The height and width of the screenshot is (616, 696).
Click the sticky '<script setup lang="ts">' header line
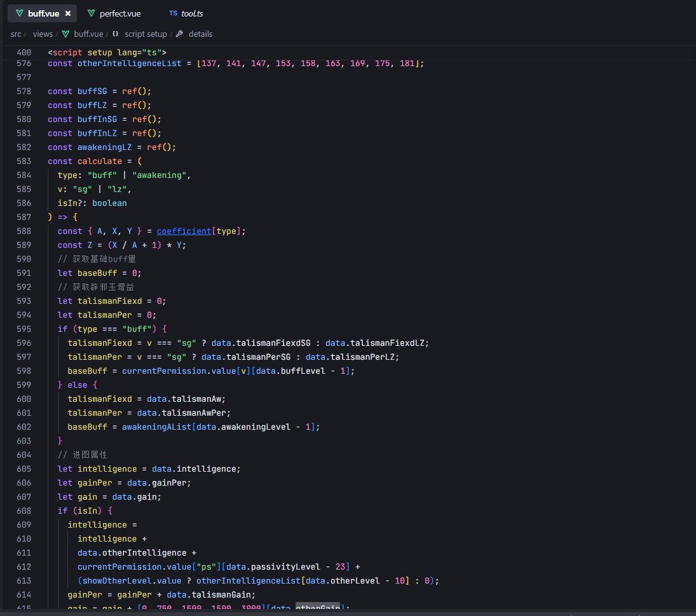pos(107,52)
